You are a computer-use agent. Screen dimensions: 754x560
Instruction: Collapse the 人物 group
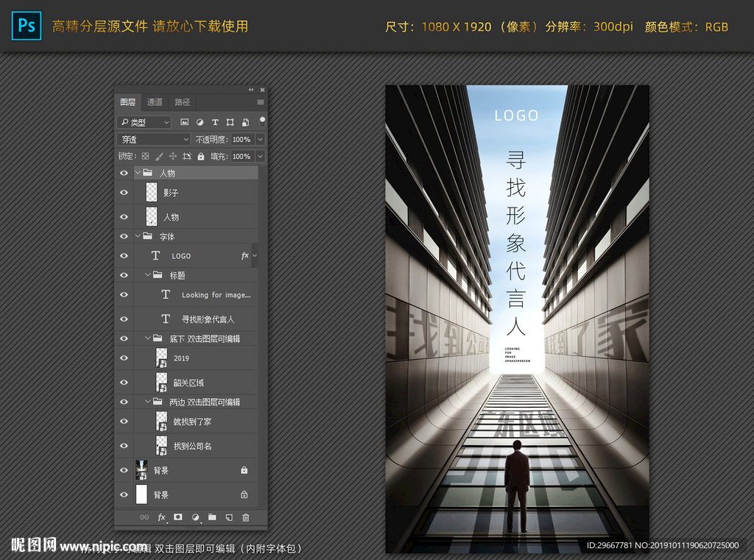tap(138, 173)
